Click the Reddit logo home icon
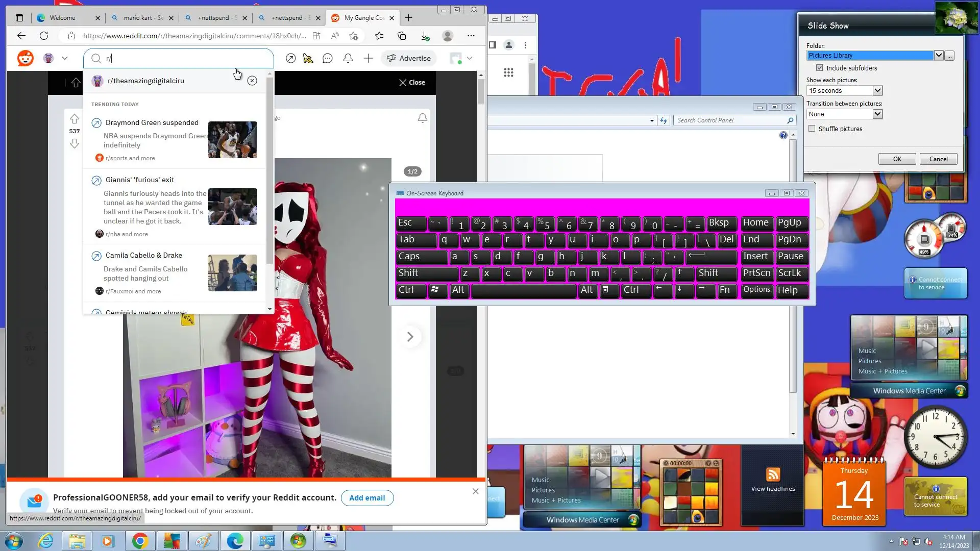Screen dimensions: 980x551 tap(26, 58)
